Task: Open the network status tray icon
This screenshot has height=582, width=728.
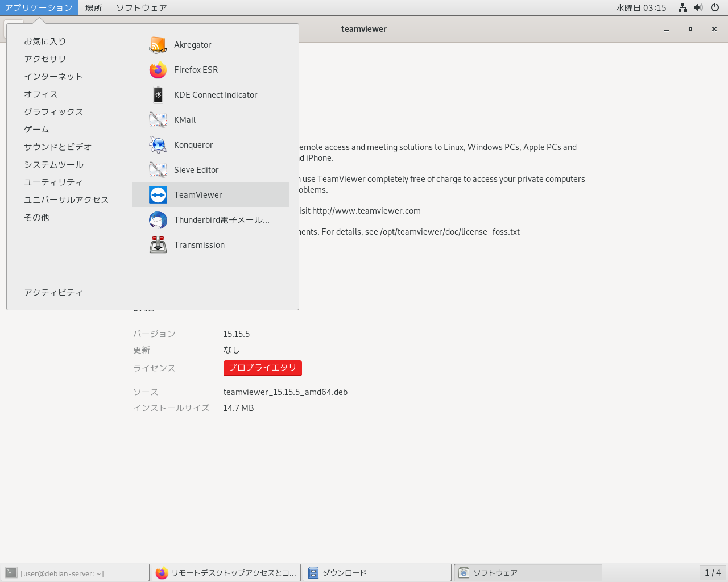Action: click(682, 8)
